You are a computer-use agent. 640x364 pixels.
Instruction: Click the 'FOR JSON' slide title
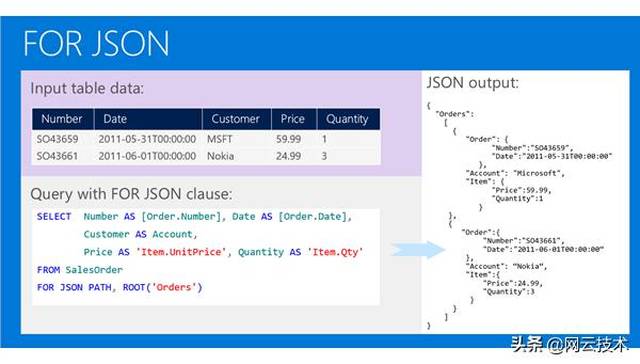[x=96, y=43]
